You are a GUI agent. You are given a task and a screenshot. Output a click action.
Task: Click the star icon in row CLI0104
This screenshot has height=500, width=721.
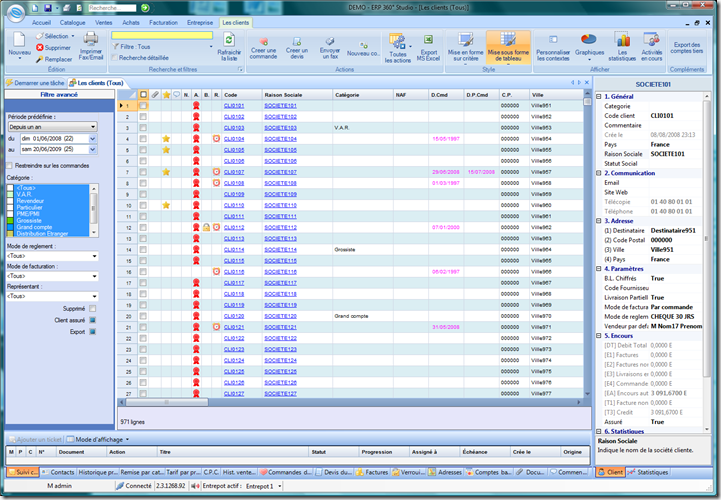point(166,139)
